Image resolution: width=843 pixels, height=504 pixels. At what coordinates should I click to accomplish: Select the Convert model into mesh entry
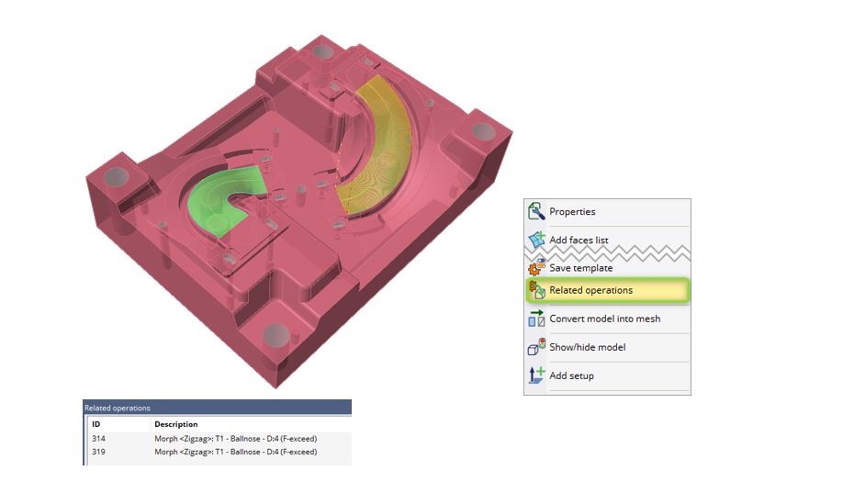604,319
